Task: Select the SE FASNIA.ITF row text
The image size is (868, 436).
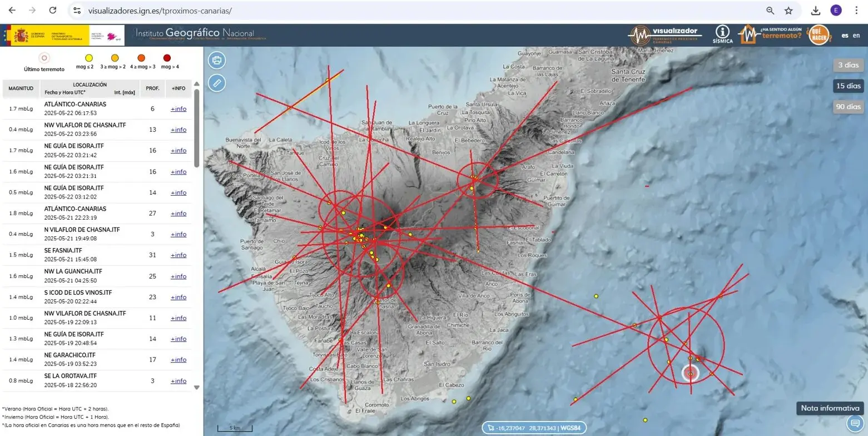Action: [x=63, y=250]
